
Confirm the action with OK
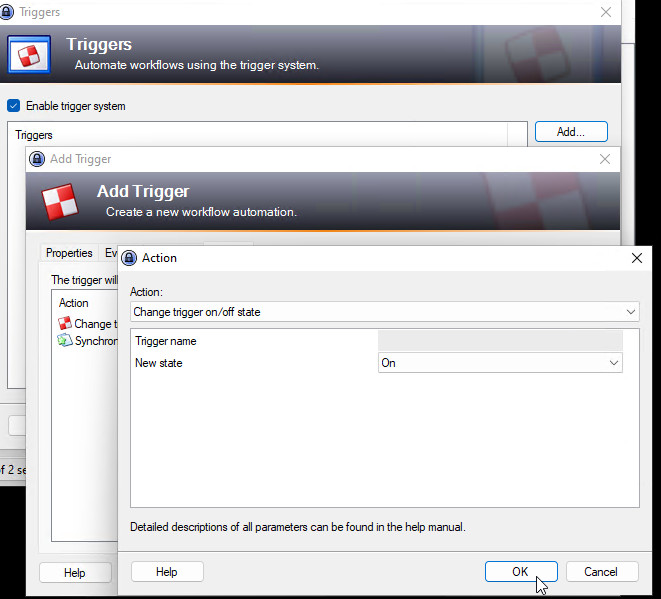tap(521, 572)
